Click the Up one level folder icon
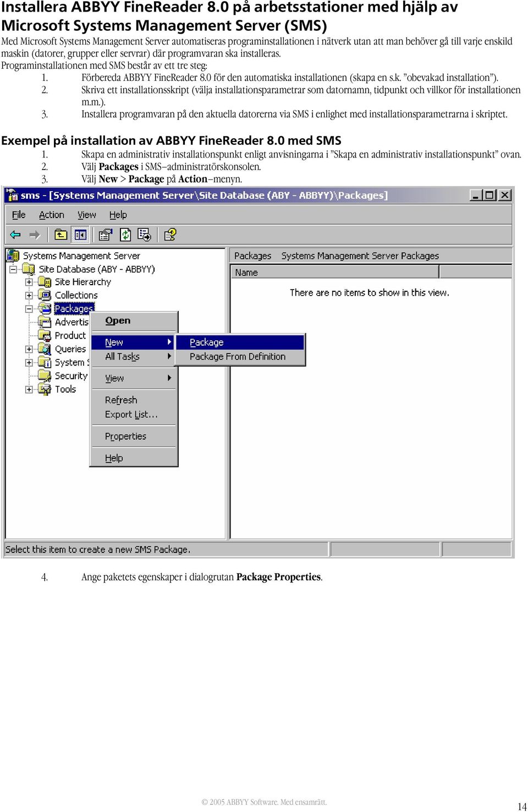 tap(61, 235)
